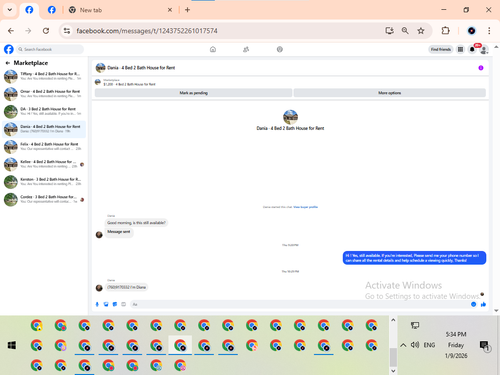
Task: Click the 5:34 PM taskbar clock
Action: (x=456, y=334)
